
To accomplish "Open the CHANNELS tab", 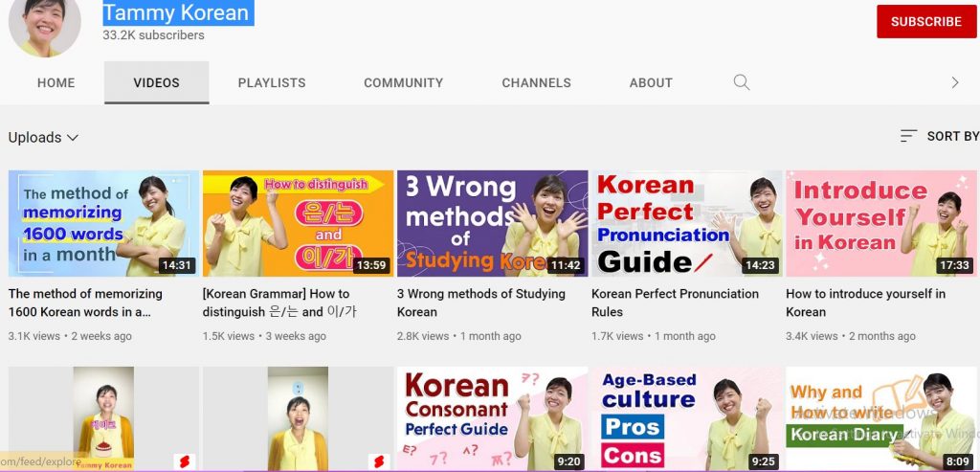I will [x=536, y=82].
